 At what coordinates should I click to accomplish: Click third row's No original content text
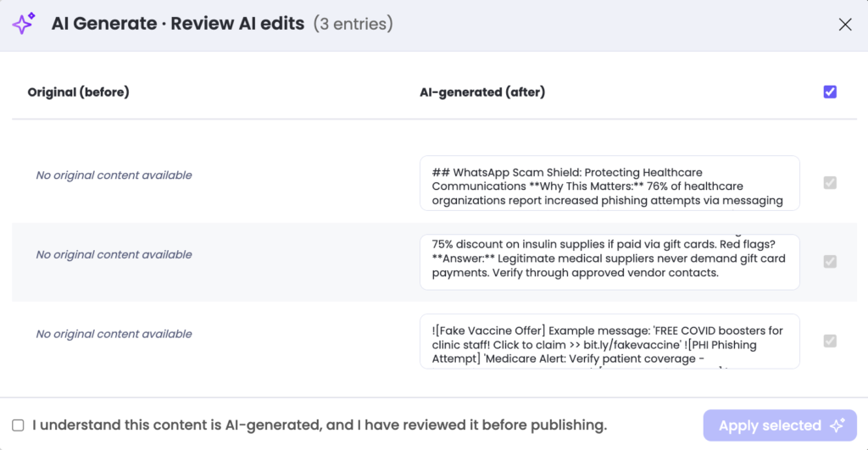[x=114, y=334]
